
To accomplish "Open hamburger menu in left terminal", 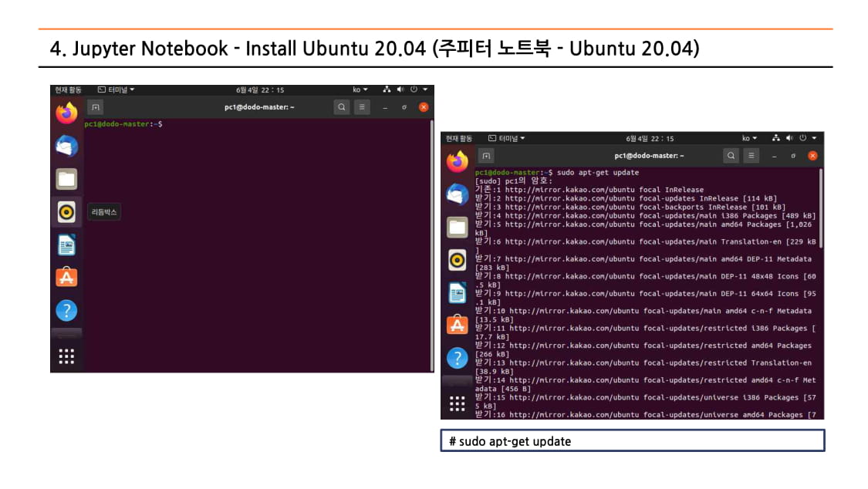I will click(x=362, y=107).
